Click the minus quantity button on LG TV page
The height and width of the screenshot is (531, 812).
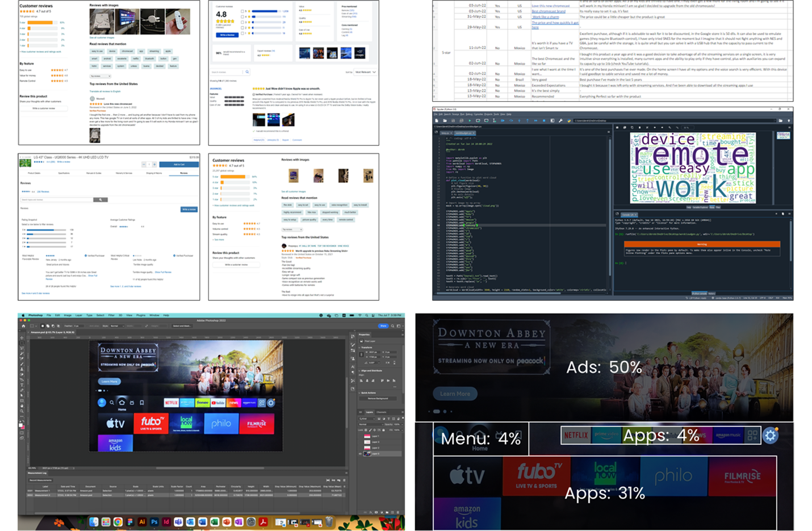[144, 165]
